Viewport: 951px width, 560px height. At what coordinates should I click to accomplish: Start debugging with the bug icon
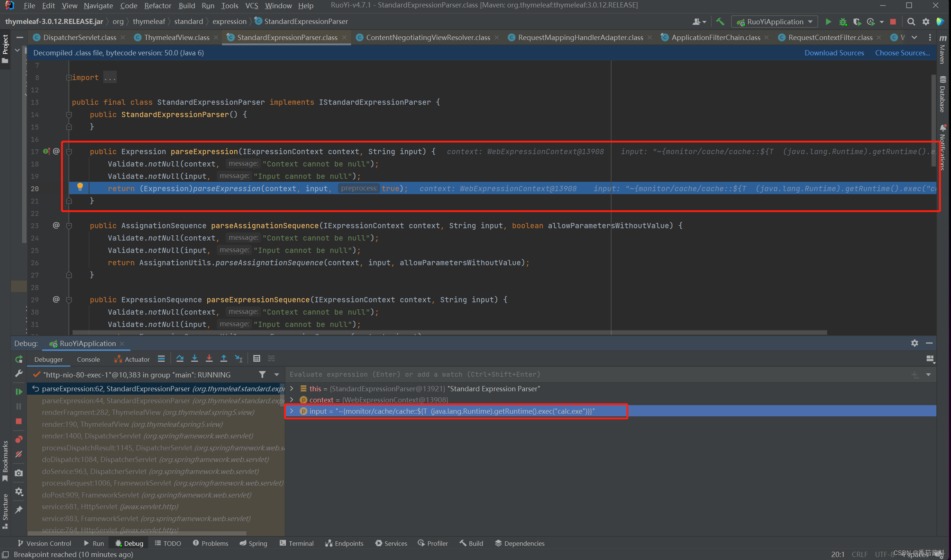pyautogui.click(x=842, y=22)
